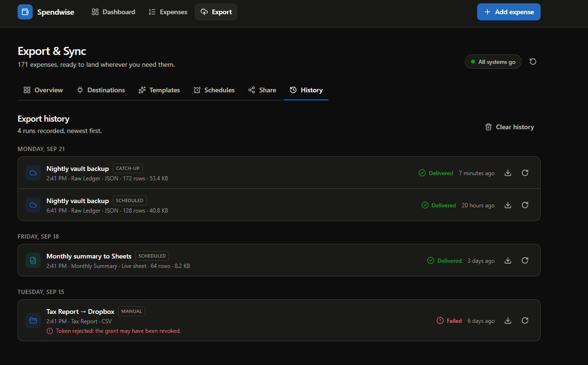The height and width of the screenshot is (365, 588).
Task: Download the Monthly summary to Sheets export
Action: [x=508, y=260]
